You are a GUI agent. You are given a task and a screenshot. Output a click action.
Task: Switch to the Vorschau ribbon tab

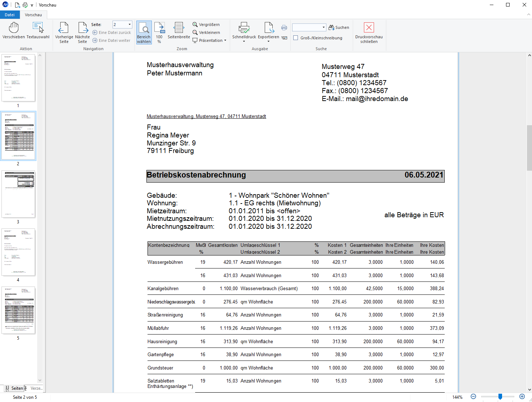coord(34,15)
